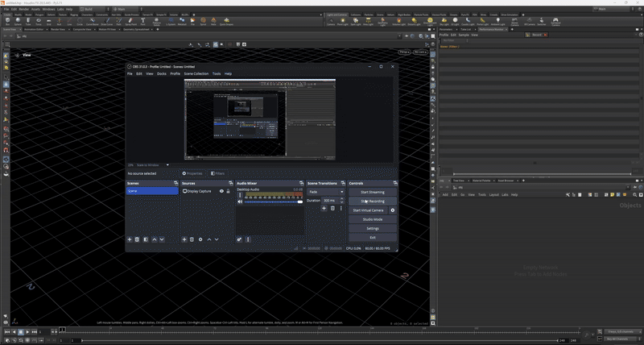Open the No cam dropdown in viewport
The height and width of the screenshot is (345, 644).
point(419,52)
